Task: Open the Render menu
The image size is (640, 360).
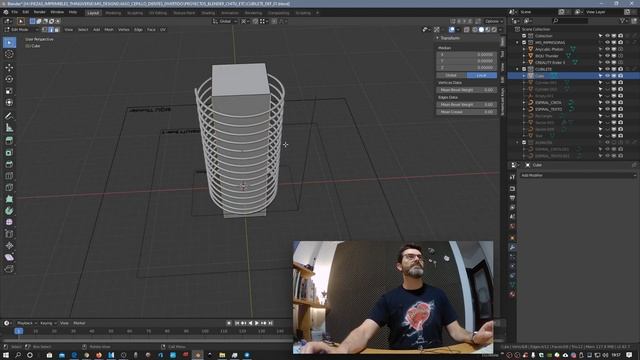Action: tap(40, 12)
